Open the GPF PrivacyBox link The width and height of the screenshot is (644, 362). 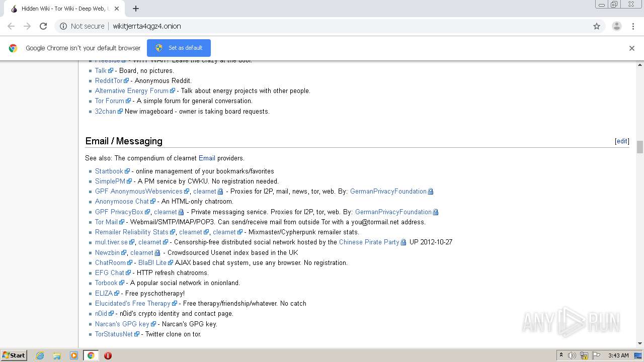coord(119,212)
